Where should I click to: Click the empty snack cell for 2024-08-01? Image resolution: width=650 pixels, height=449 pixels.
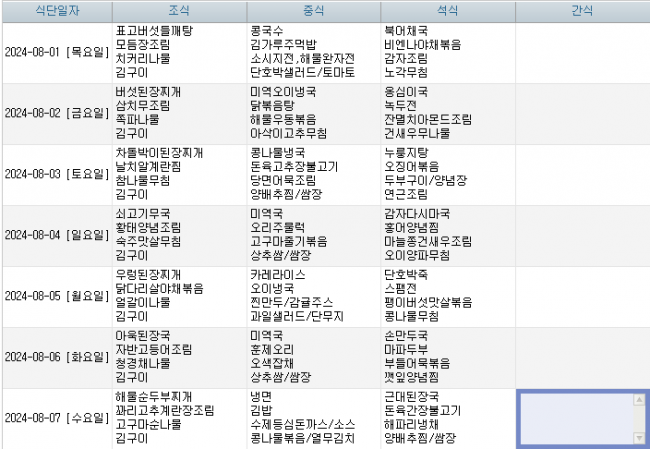click(582, 53)
